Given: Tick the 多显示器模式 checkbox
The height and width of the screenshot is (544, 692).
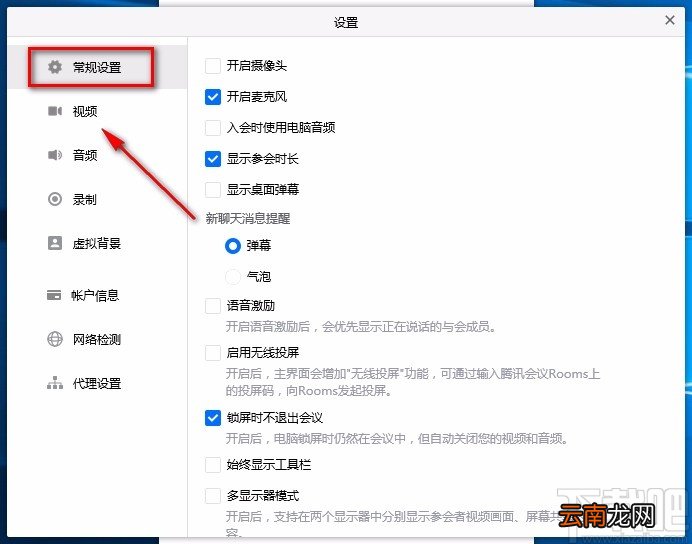Looking at the screenshot, I should coord(213,495).
